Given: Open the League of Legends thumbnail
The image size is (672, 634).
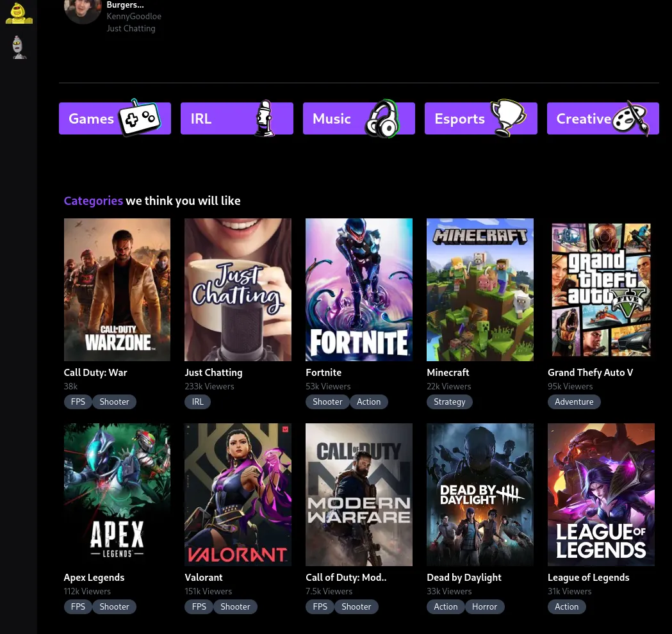Looking at the screenshot, I should [x=601, y=494].
